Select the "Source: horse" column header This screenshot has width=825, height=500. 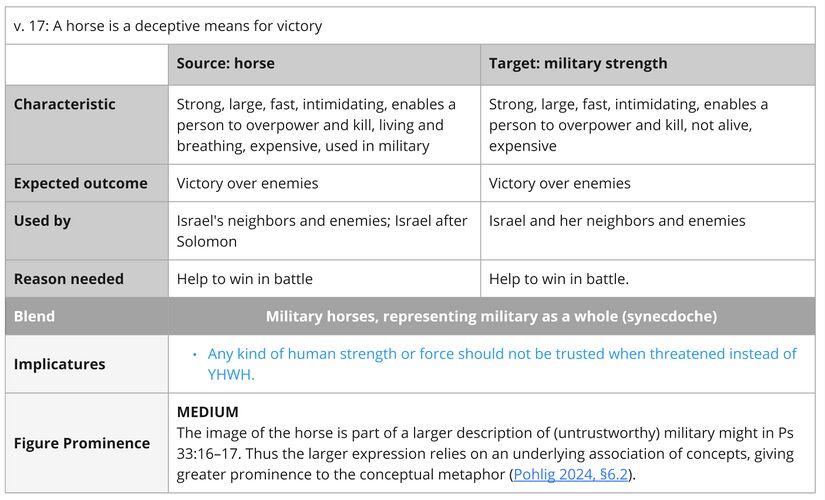(226, 63)
